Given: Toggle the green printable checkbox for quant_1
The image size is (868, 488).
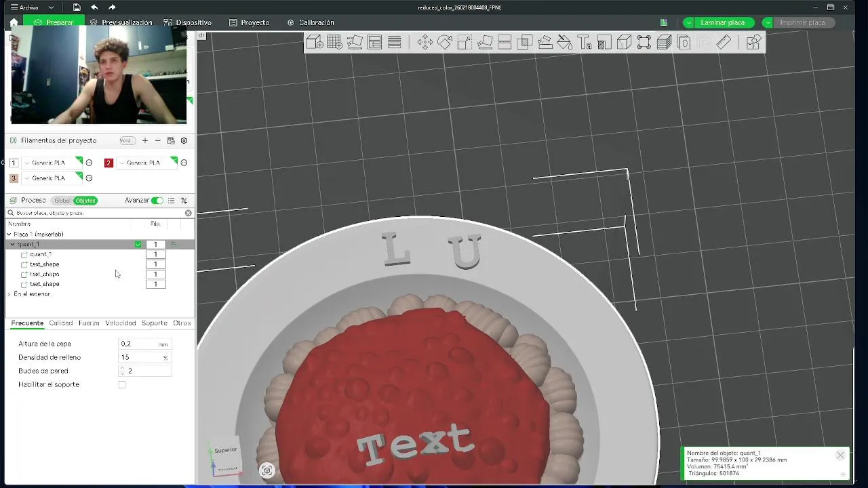Looking at the screenshot, I should [138, 245].
